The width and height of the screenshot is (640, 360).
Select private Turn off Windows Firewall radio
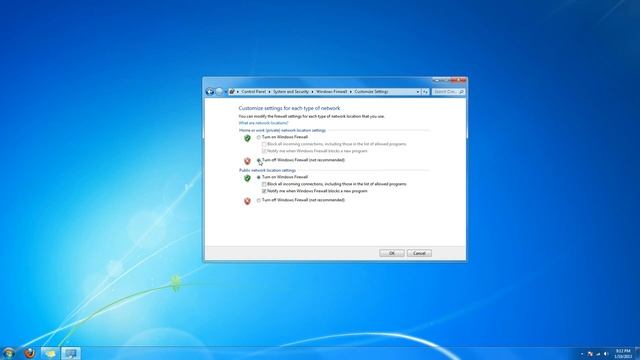tap(259, 160)
